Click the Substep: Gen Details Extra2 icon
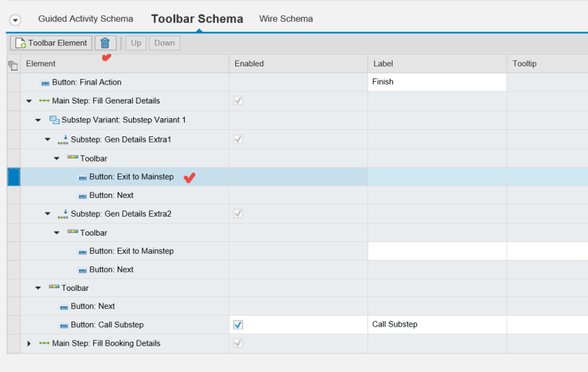Screen dimensions: 588x372 [x=63, y=214]
